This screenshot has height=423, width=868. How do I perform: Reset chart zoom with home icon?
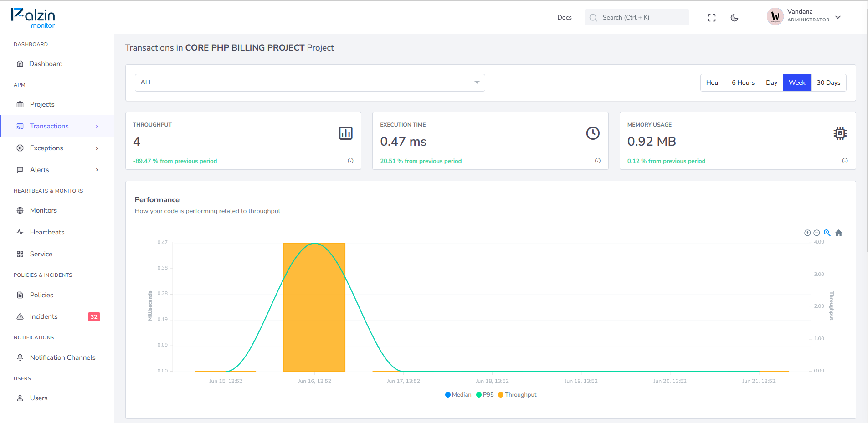click(839, 233)
